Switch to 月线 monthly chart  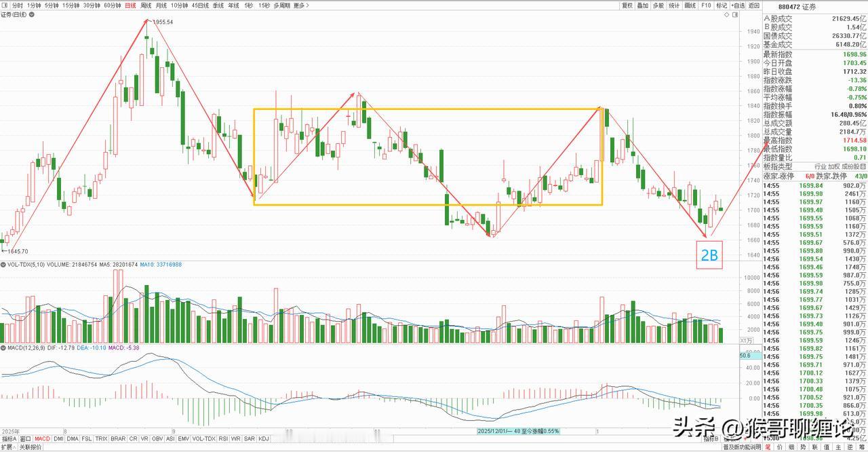tap(161, 5)
